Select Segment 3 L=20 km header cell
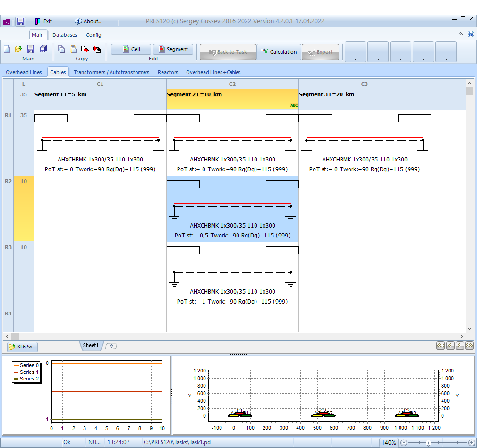The image size is (477, 448). [364, 99]
